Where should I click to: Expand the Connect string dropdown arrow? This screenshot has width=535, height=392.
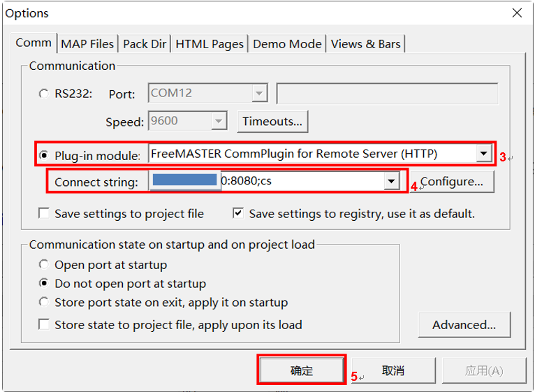coord(391,182)
